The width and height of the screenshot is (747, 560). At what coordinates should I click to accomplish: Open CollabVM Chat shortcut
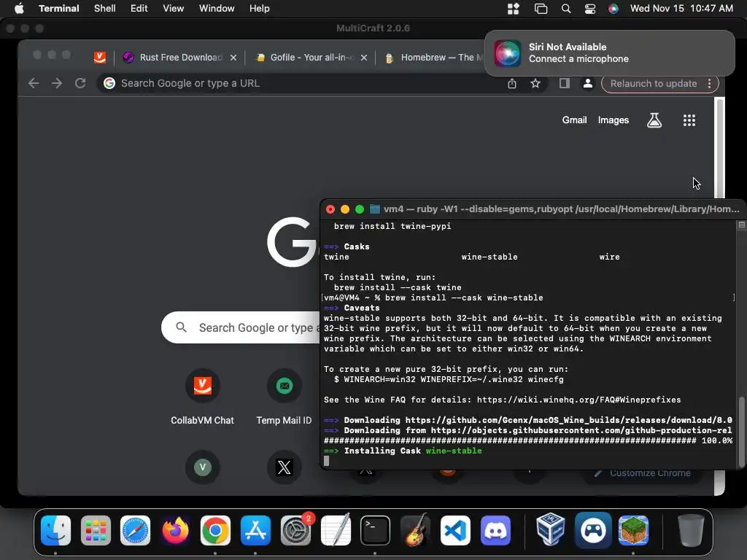pyautogui.click(x=203, y=397)
